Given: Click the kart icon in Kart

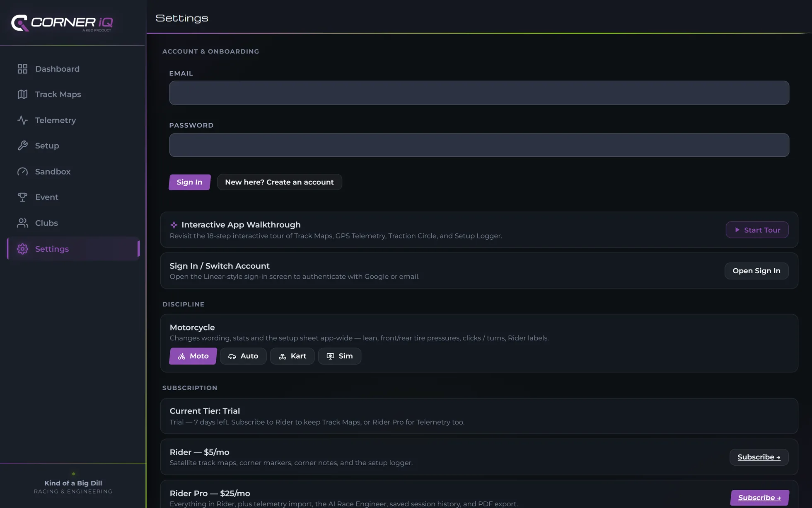Looking at the screenshot, I should (283, 356).
